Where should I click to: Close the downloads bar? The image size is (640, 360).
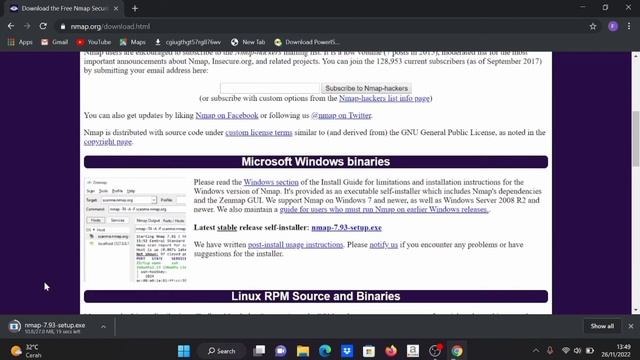[631, 326]
